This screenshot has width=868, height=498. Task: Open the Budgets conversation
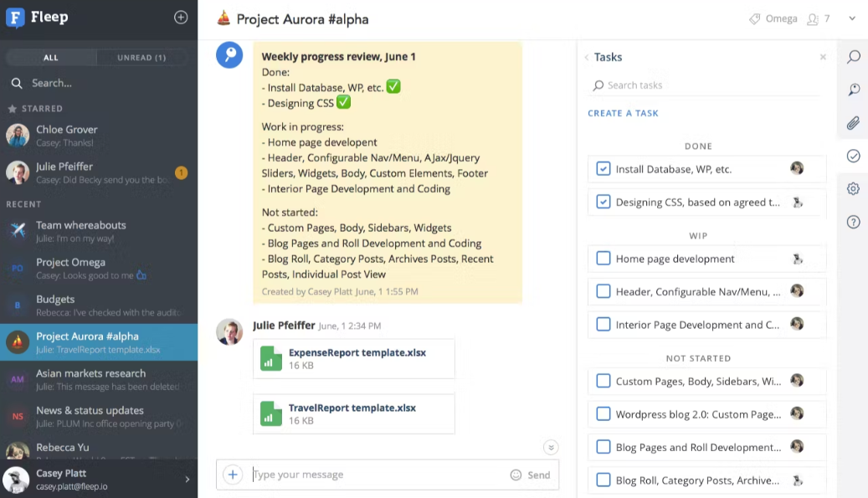click(99, 305)
